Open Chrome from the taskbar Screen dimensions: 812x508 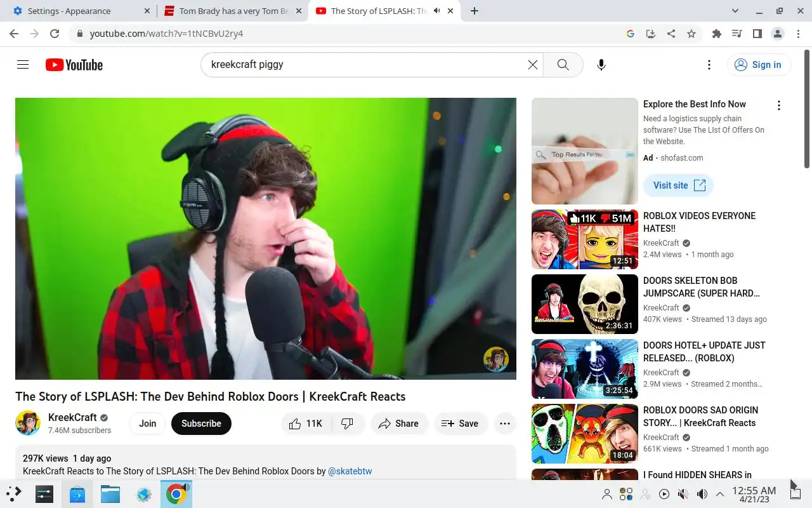[176, 494]
